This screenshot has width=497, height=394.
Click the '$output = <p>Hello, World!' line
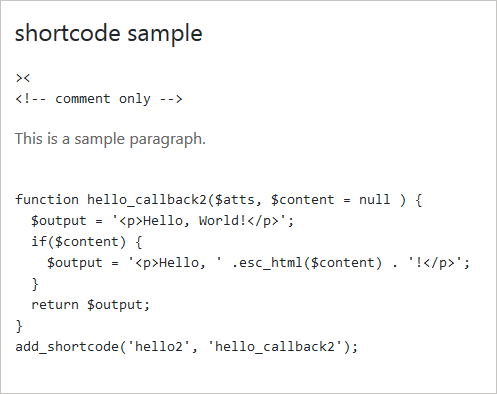pos(163,221)
